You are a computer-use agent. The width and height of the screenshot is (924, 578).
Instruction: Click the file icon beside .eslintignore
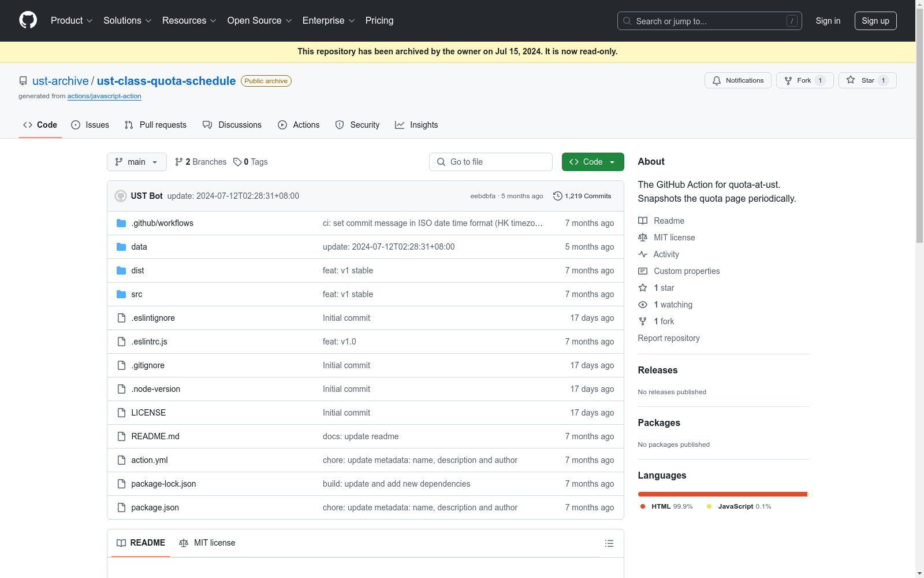pos(121,318)
